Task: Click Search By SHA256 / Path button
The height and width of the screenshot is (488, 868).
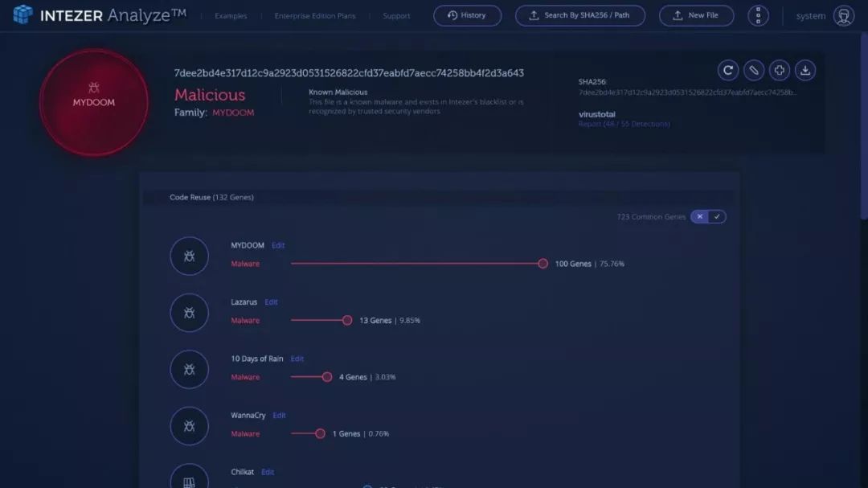Action: tap(580, 15)
